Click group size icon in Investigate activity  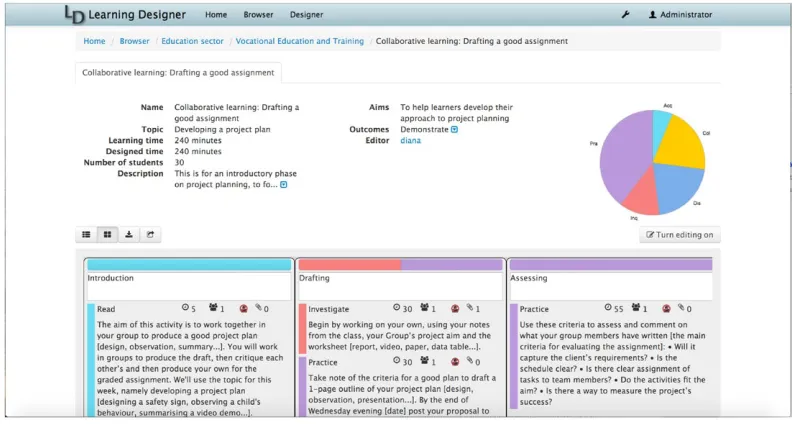(424, 308)
